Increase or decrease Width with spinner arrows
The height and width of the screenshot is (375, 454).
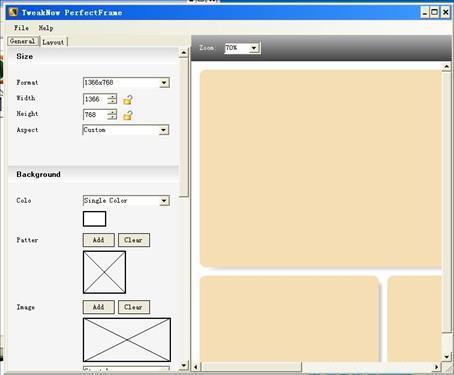click(112, 99)
